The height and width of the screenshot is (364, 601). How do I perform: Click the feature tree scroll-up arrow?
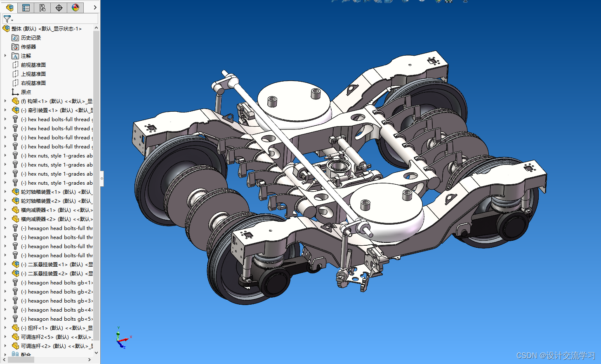tap(97, 28)
